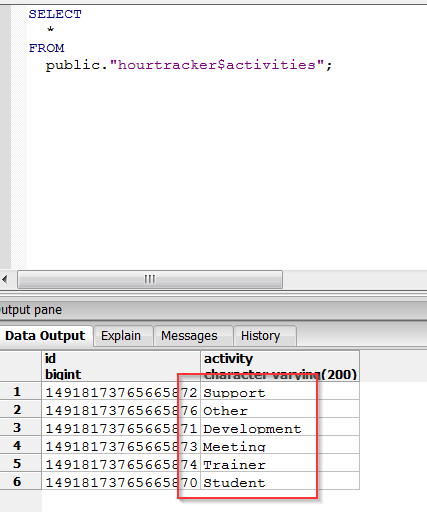The image size is (427, 512).
Task: Select row header number 1
Action: [21, 391]
